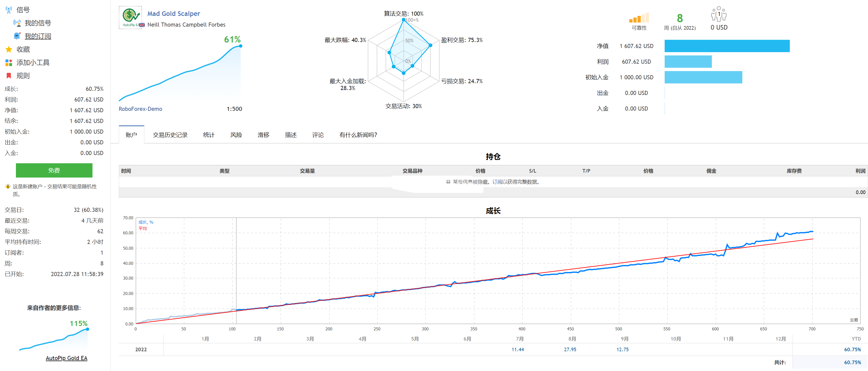
Task: Click the subscribers people icon
Action: point(718,14)
